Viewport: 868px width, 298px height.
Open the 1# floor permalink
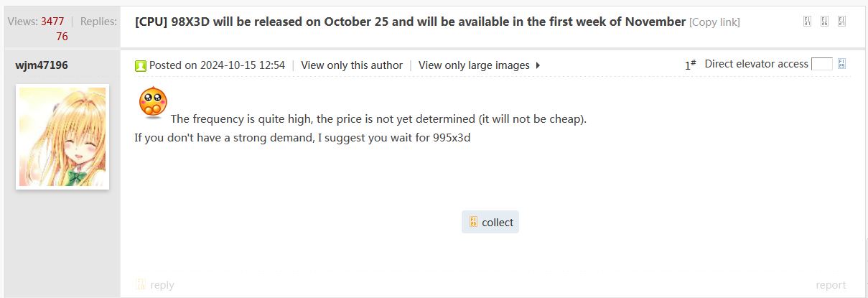(x=690, y=65)
